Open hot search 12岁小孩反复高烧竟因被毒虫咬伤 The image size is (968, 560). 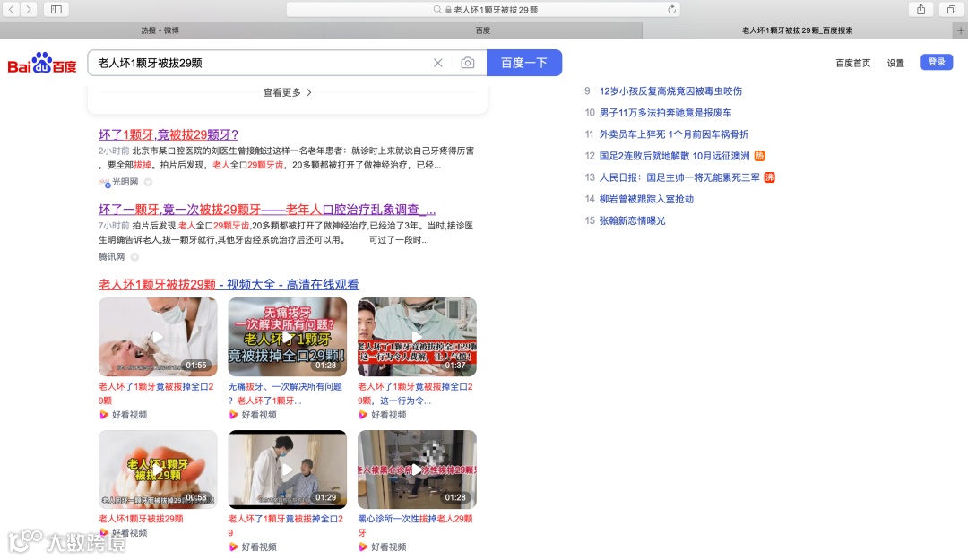(670, 91)
